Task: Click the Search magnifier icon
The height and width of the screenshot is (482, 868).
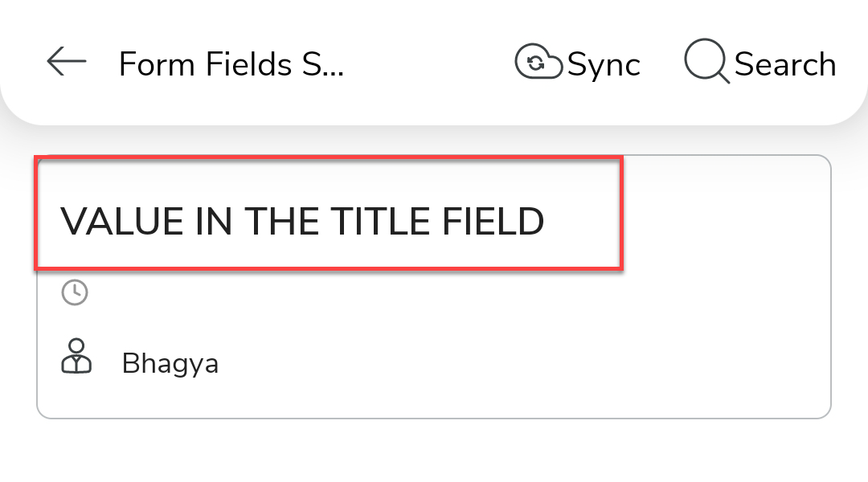Action: point(706,61)
